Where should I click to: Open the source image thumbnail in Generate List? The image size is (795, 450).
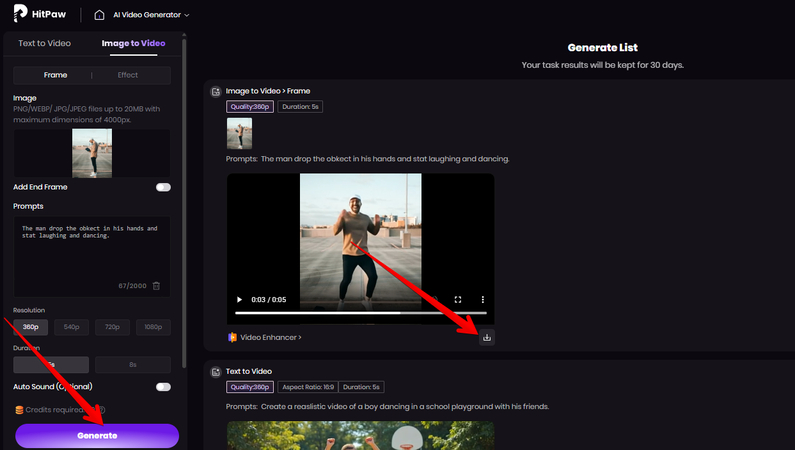pyautogui.click(x=239, y=133)
